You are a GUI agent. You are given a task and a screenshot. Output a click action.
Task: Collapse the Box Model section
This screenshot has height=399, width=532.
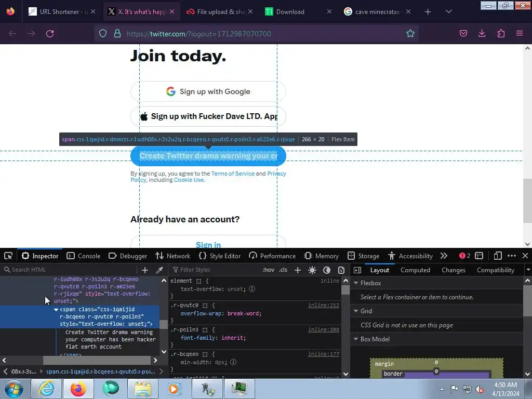356,339
